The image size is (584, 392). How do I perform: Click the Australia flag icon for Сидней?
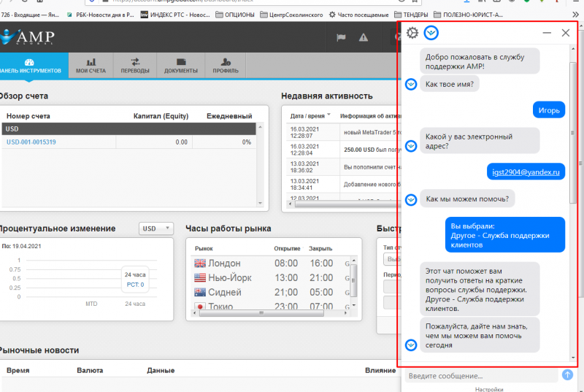pyautogui.click(x=200, y=292)
